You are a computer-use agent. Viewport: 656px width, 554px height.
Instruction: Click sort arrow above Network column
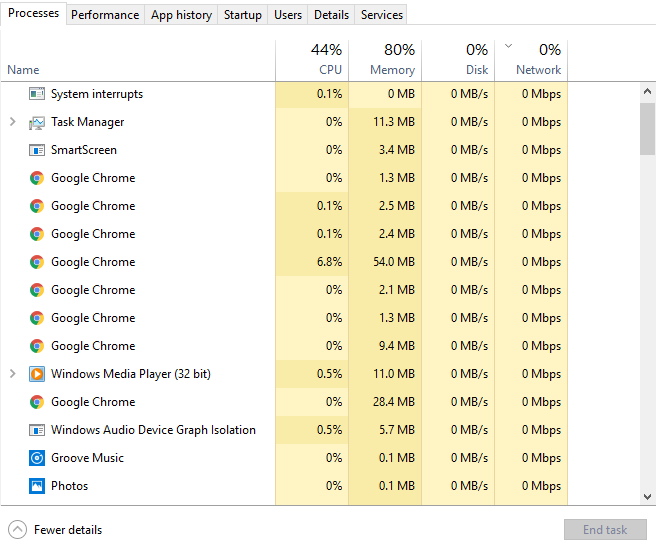(508, 46)
